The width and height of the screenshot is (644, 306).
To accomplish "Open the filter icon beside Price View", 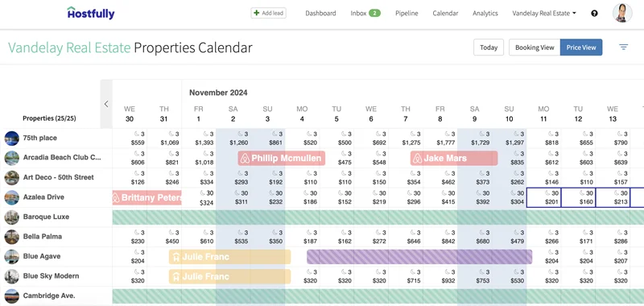I will pyautogui.click(x=623, y=48).
